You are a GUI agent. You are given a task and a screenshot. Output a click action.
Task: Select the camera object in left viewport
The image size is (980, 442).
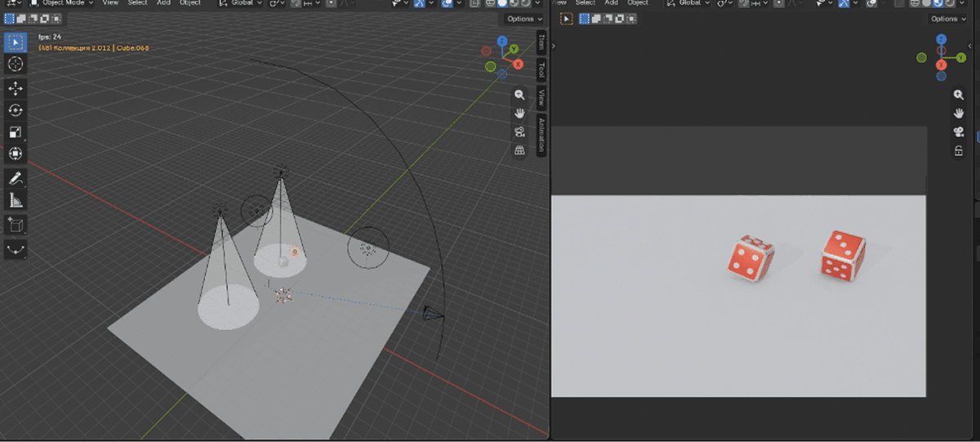pyautogui.click(x=433, y=315)
